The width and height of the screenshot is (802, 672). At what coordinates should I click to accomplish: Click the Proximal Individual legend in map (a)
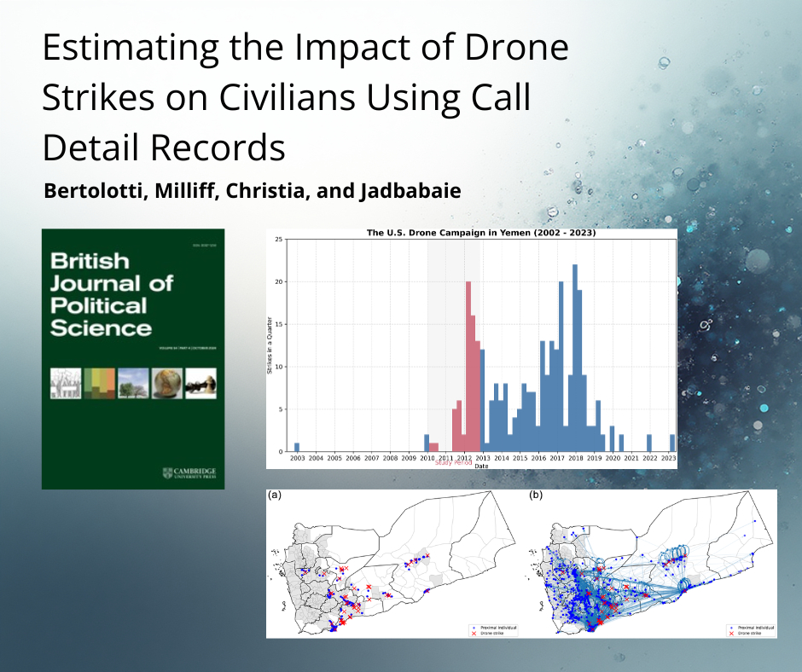coord(493,627)
